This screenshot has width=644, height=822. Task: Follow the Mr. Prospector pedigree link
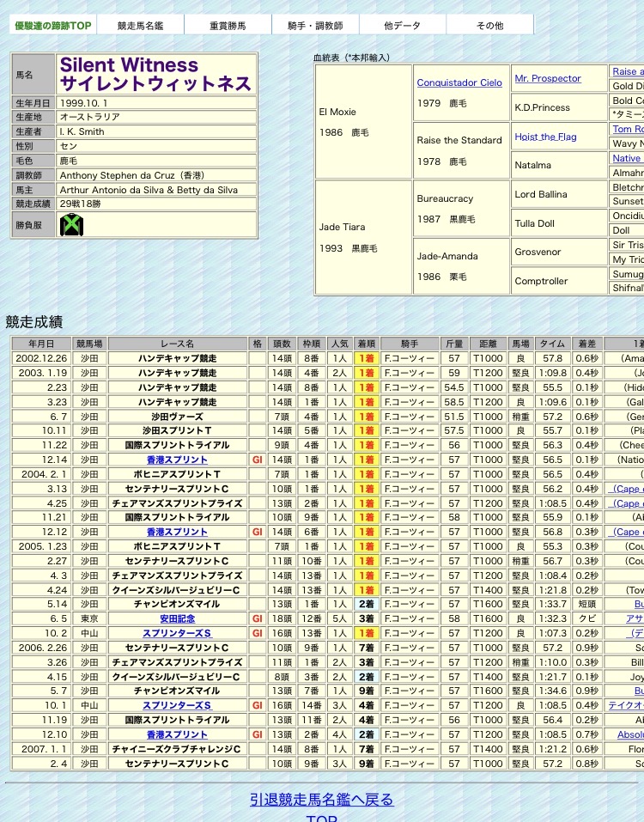pos(548,79)
